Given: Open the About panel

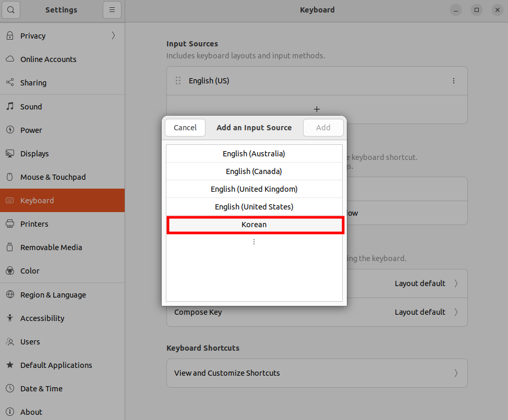Looking at the screenshot, I should click(62, 412).
